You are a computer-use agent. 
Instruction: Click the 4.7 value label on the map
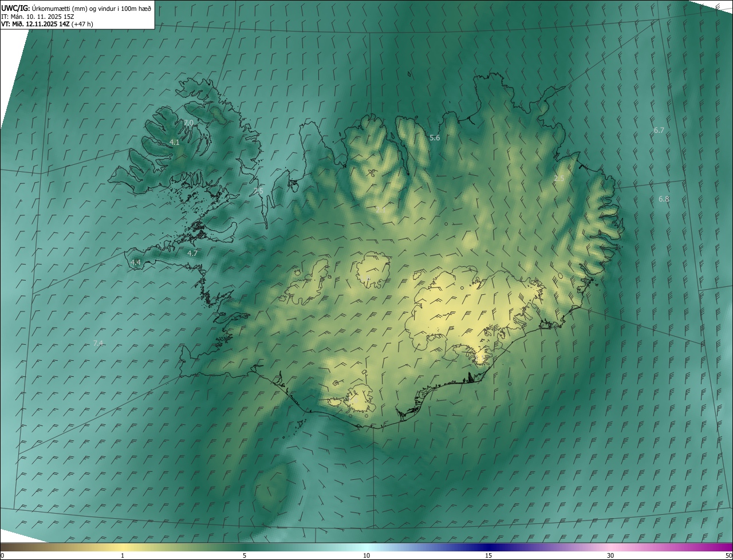[x=192, y=253]
